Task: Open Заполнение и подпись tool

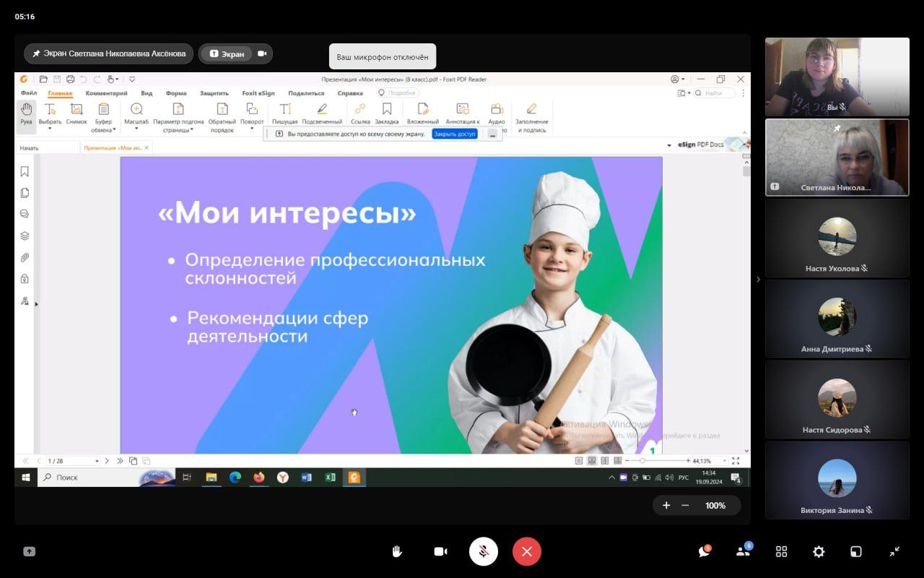Action: coord(532,117)
